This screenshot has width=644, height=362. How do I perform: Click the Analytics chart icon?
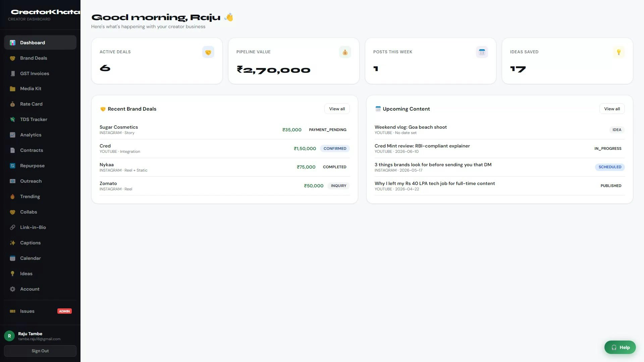pos(12,135)
